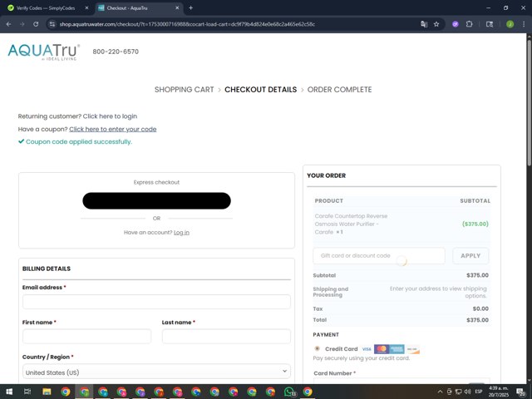Viewport: 532px width, 399px height.
Task: Click 'Enter your address to view shipping options'
Action: click(x=438, y=292)
